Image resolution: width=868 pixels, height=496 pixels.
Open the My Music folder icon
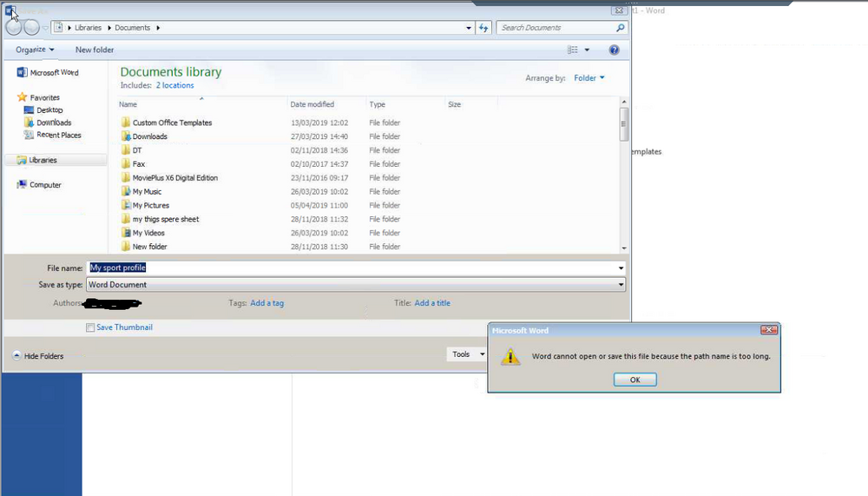pos(126,191)
